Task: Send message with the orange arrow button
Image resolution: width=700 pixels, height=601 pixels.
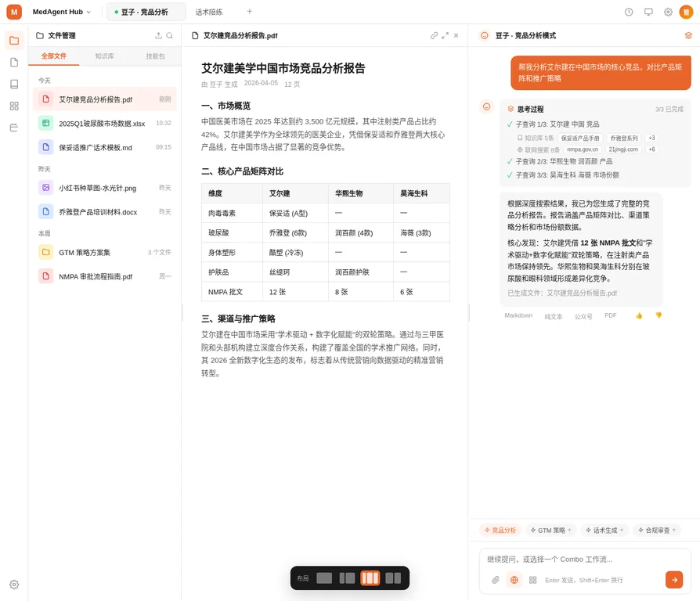Action: tap(673, 579)
